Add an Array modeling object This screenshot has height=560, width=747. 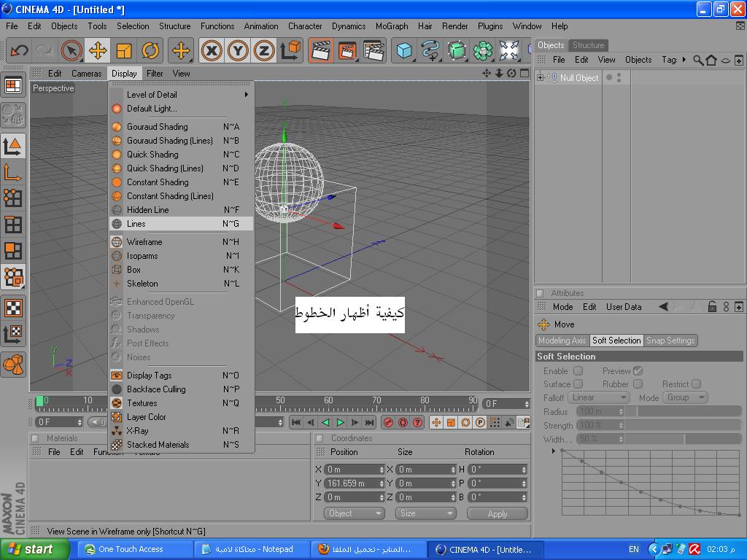point(483,50)
